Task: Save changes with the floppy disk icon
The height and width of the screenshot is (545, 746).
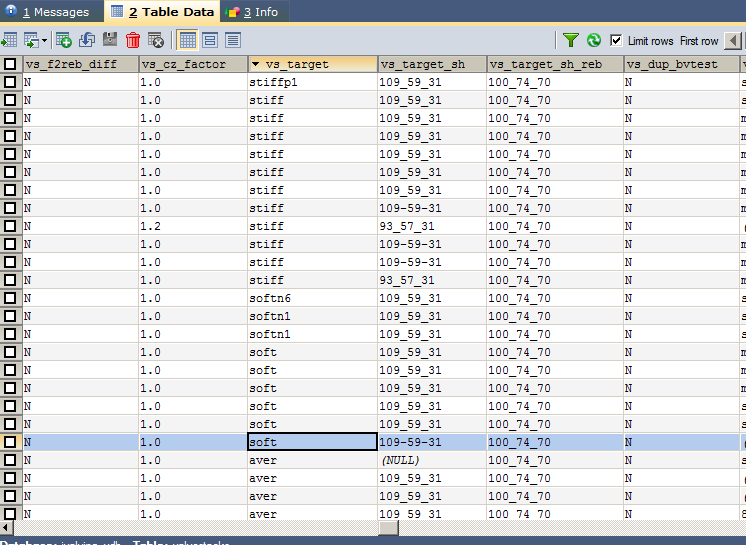Action: [110, 40]
